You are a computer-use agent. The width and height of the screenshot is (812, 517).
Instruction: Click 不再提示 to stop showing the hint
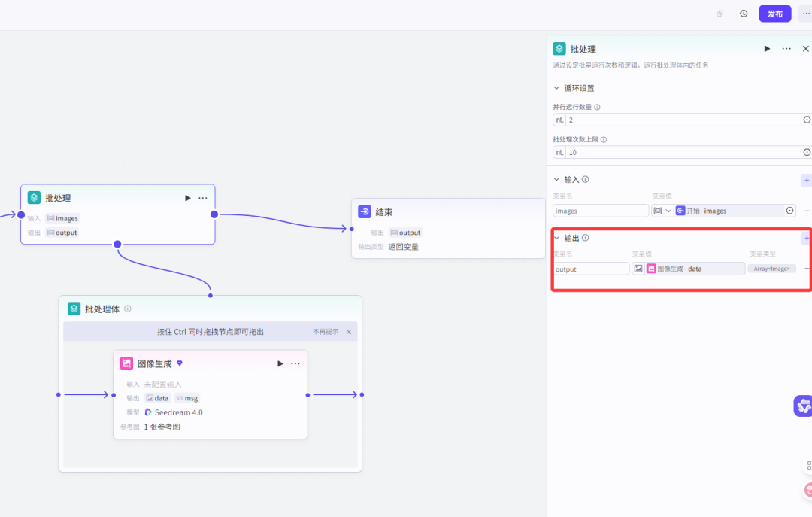(x=326, y=332)
